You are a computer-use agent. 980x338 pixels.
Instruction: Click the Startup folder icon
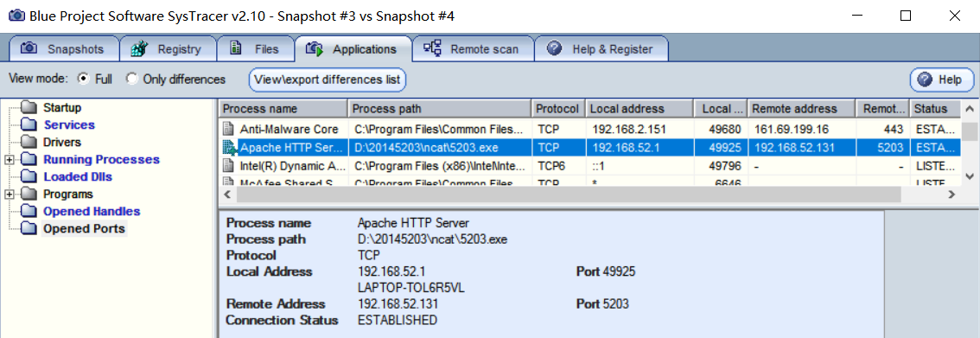pos(29,107)
